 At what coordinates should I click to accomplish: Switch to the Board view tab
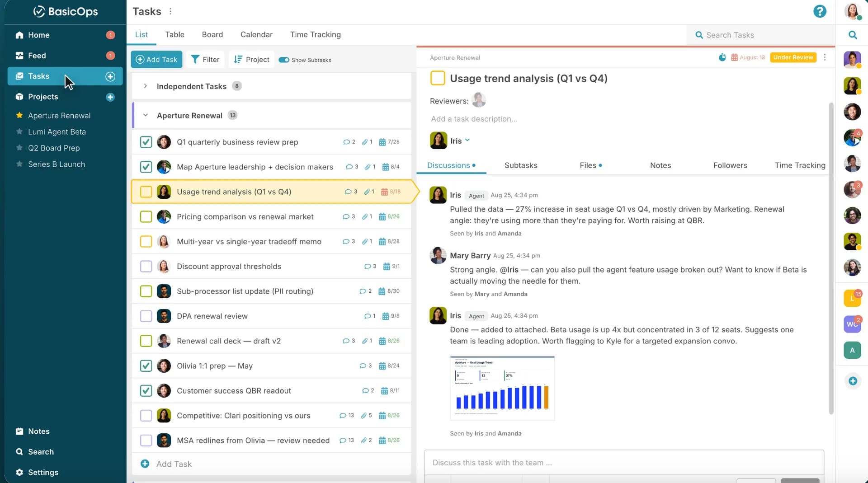(212, 34)
